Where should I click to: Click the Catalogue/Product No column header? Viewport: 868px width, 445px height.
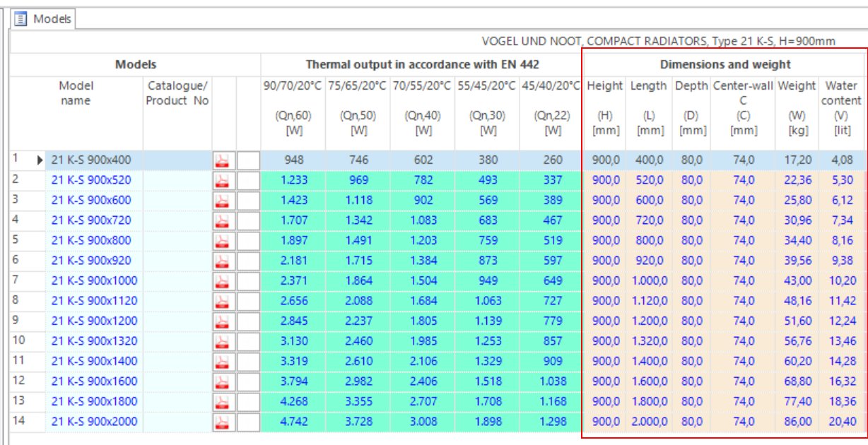click(177, 112)
